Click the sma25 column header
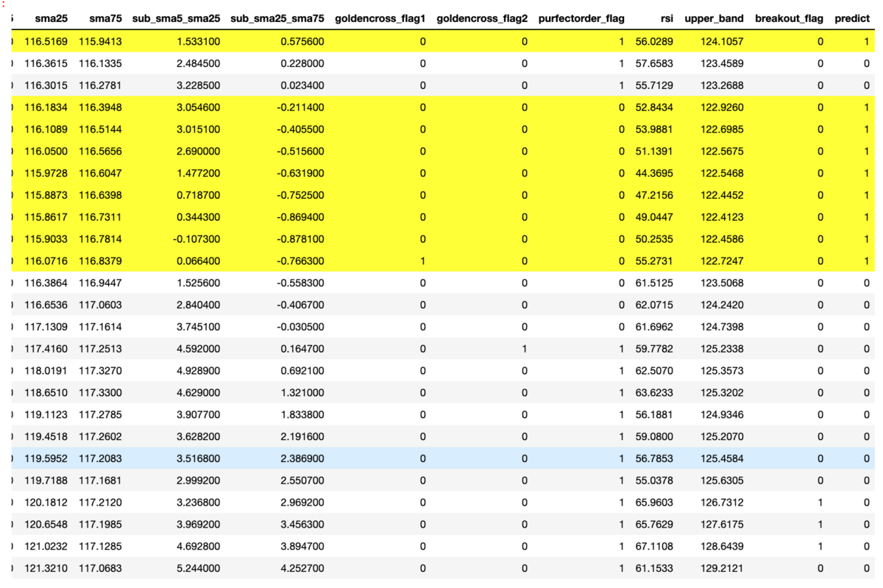Viewport: 883px width, 588px height. pos(51,18)
